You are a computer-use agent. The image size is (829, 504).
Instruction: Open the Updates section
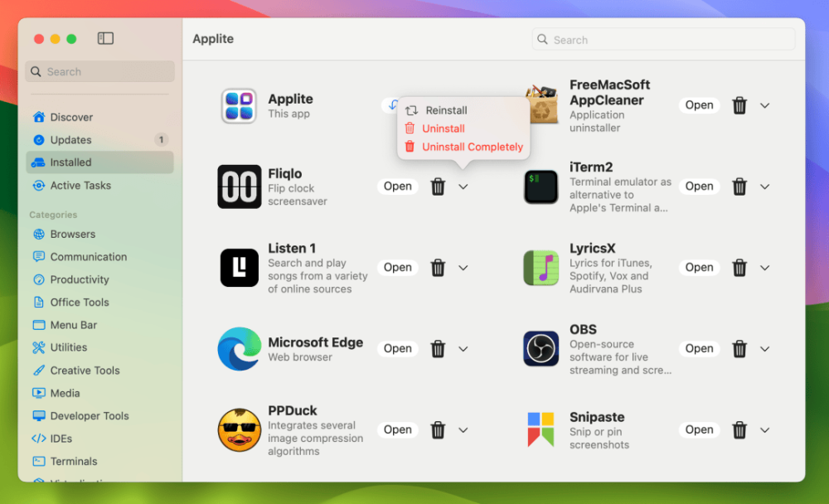99,139
